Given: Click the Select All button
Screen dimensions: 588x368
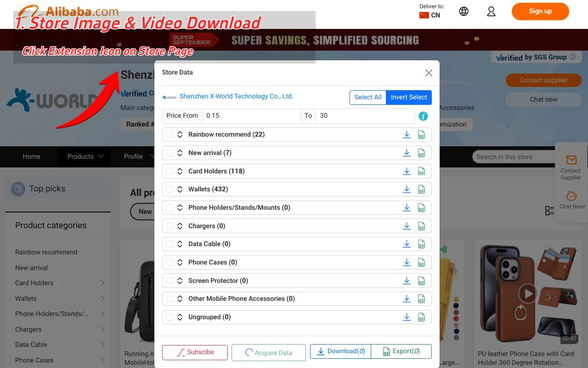Looking at the screenshot, I should pyautogui.click(x=368, y=97).
